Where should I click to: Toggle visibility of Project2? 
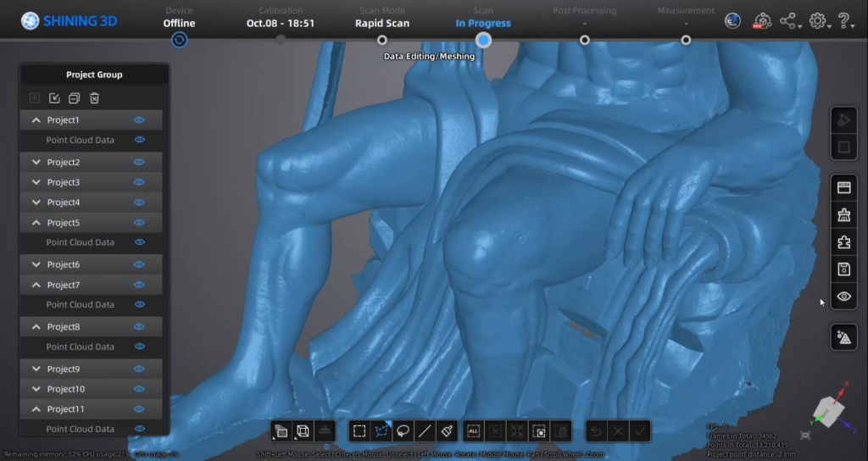pyautogui.click(x=139, y=162)
